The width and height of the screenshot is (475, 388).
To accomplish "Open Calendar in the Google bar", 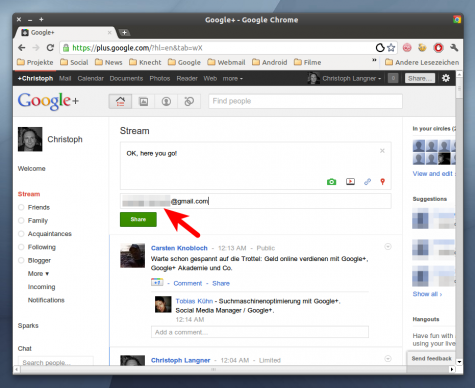I will pyautogui.click(x=90, y=78).
